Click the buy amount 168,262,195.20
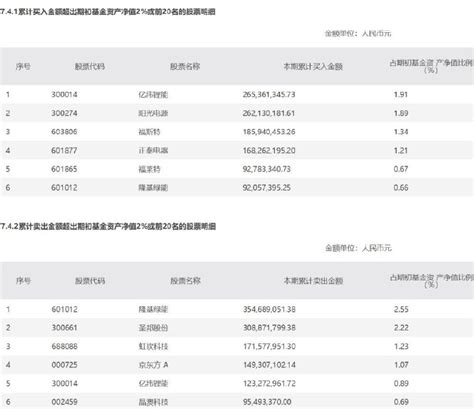The image size is (474, 409). coord(269,150)
